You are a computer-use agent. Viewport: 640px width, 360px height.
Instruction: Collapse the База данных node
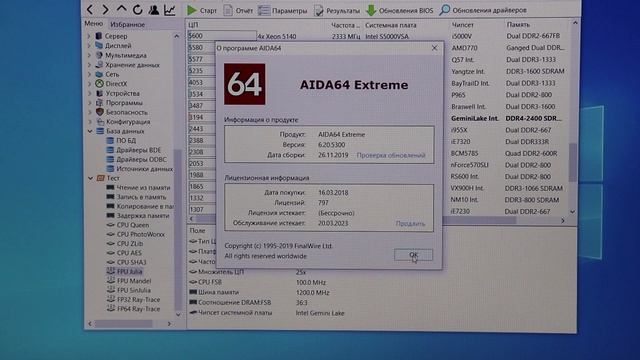[89, 131]
